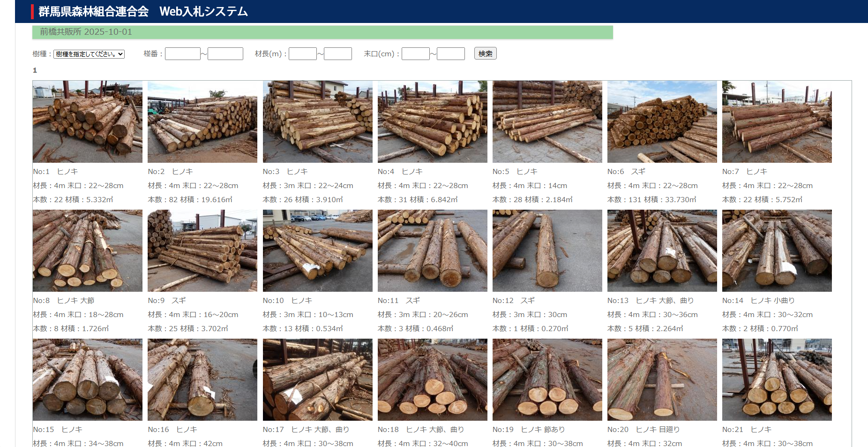Select the No:5 ヒノキ 14cm lot photo
Screen dimensions: 868x447
point(547,122)
